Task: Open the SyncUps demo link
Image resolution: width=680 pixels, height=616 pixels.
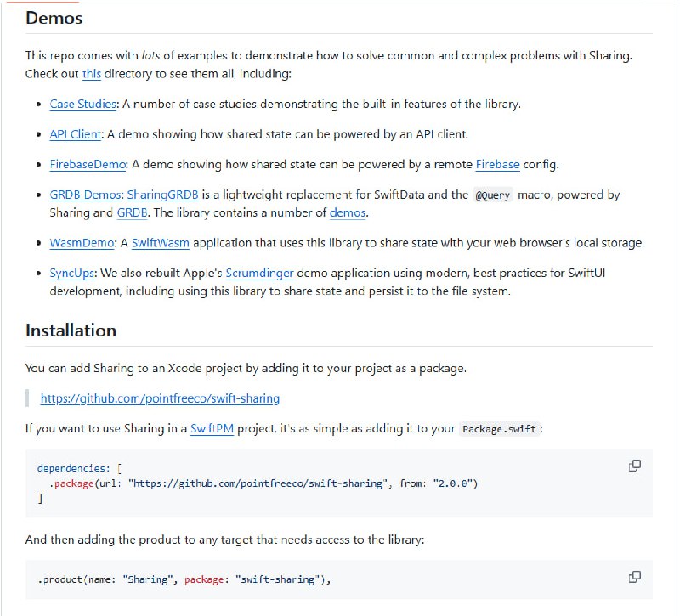Action: 72,274
